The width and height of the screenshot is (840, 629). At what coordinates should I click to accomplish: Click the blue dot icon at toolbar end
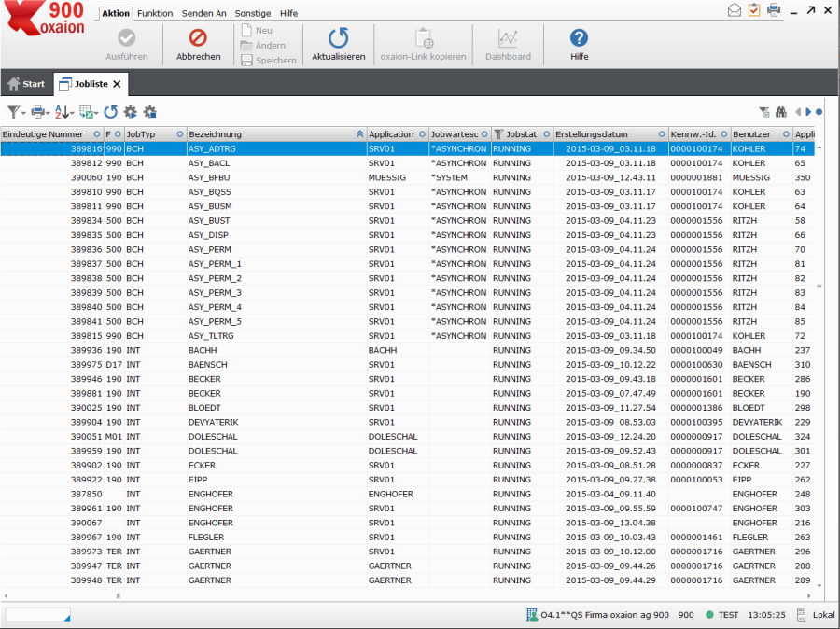819,112
